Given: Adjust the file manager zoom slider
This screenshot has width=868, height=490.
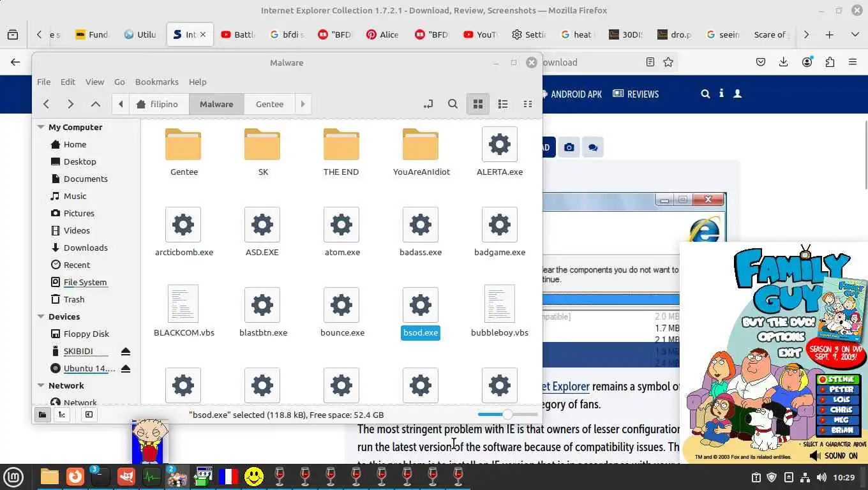Looking at the screenshot, I should (x=507, y=415).
